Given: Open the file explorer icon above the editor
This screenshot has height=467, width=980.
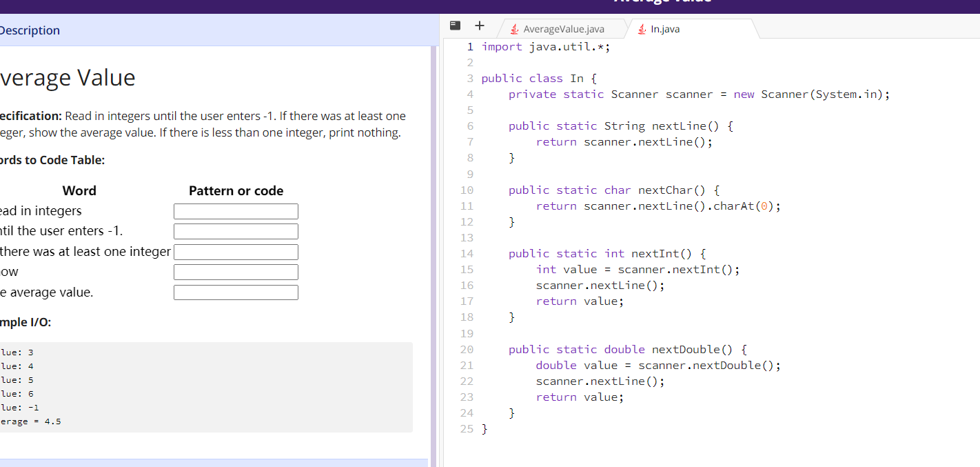Looking at the screenshot, I should click(454, 25).
